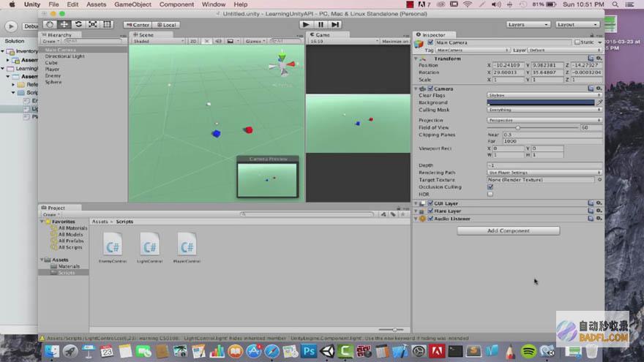This screenshot has height=362, width=644.
Task: Toggle the Camera component enabled checkbox
Action: (430, 88)
